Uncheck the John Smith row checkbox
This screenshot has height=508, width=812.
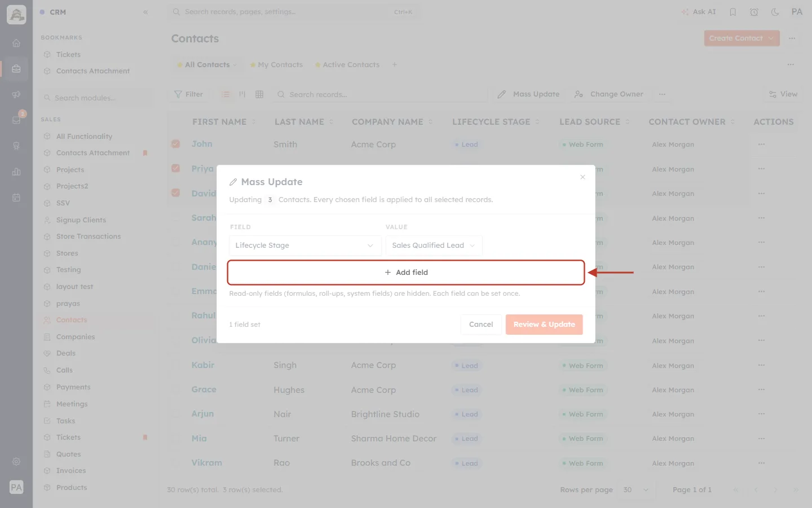point(176,144)
